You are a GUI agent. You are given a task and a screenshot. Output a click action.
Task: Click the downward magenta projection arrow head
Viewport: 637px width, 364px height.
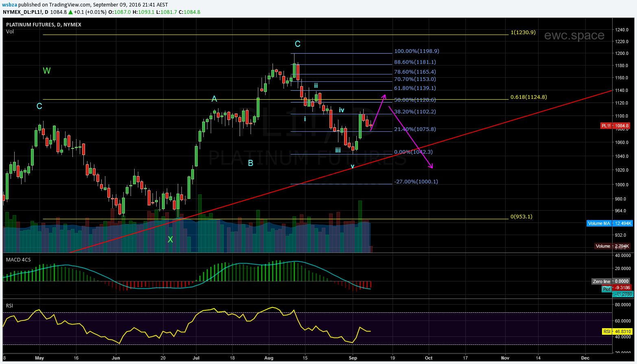click(431, 166)
